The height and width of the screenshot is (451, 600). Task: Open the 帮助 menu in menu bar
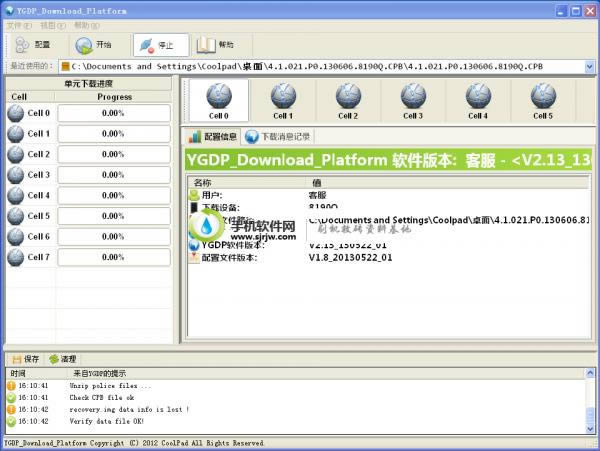tap(87, 25)
